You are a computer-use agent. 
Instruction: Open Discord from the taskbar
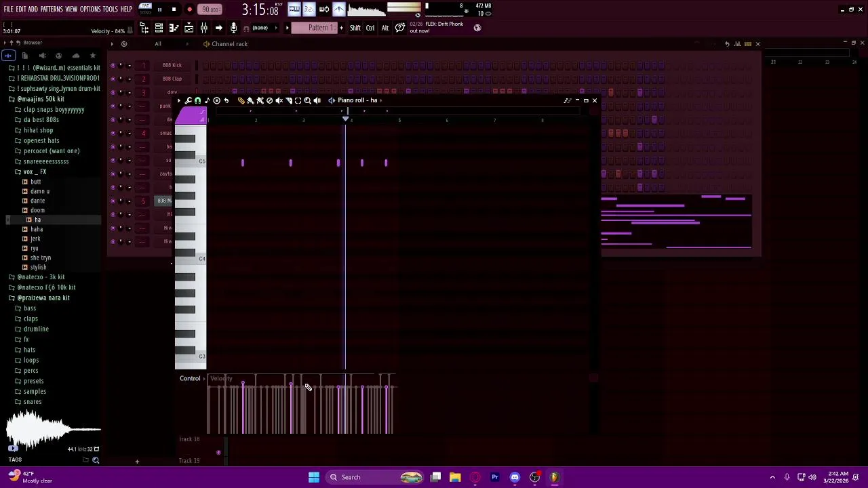point(515,477)
